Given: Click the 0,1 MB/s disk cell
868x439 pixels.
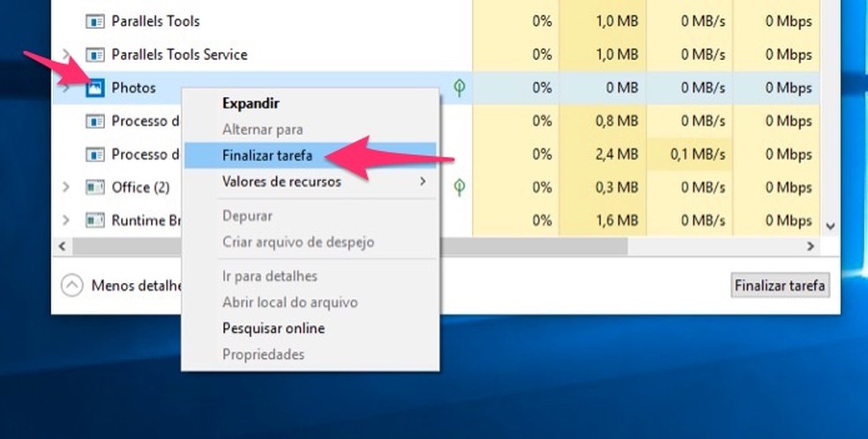Looking at the screenshot, I should 689,154.
